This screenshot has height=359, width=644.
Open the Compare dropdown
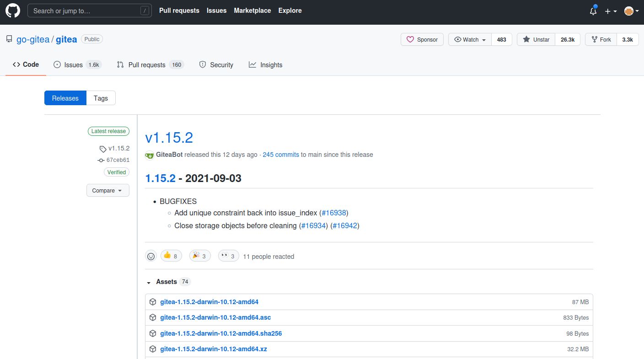tap(107, 190)
